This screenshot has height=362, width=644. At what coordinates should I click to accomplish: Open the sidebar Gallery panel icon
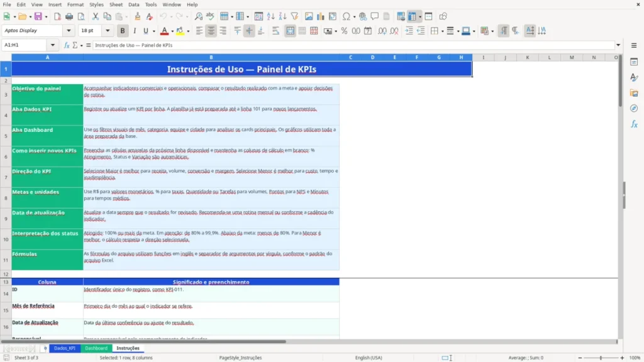634,93
